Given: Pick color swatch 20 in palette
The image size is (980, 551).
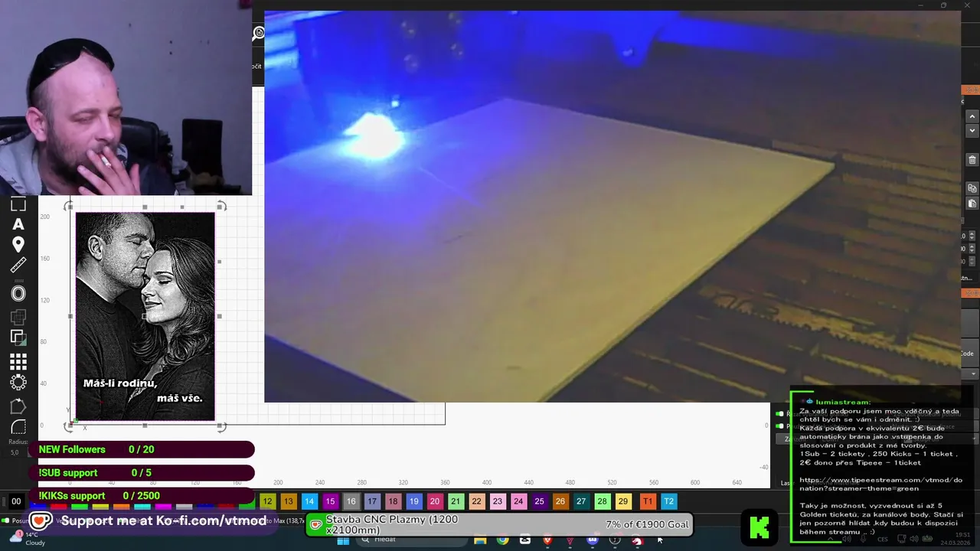Looking at the screenshot, I should [435, 501].
